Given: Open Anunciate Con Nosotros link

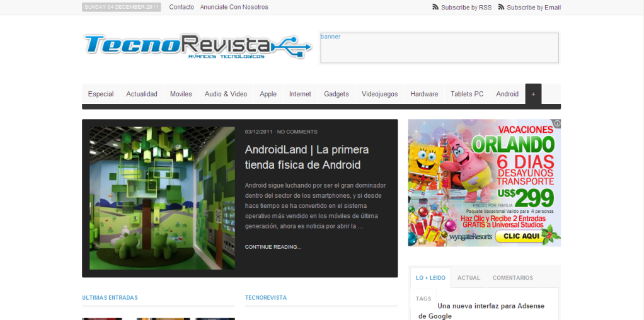Looking at the screenshot, I should pyautogui.click(x=234, y=7).
